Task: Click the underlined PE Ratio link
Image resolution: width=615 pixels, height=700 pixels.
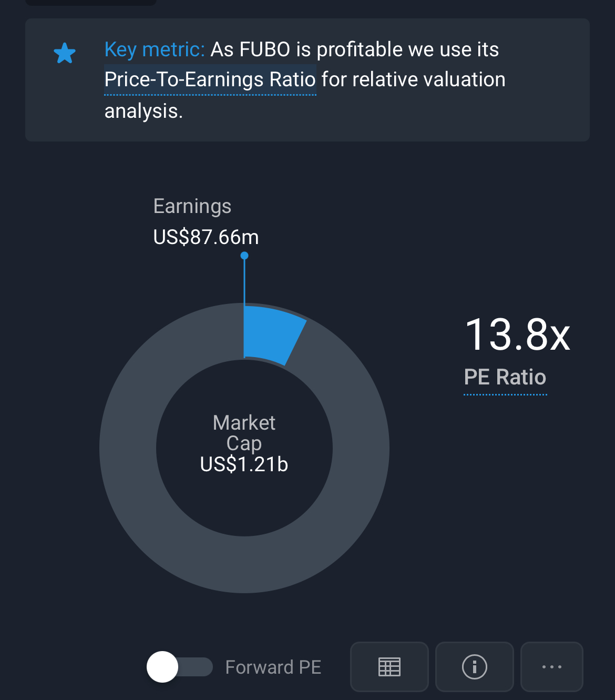Action: coord(505,377)
